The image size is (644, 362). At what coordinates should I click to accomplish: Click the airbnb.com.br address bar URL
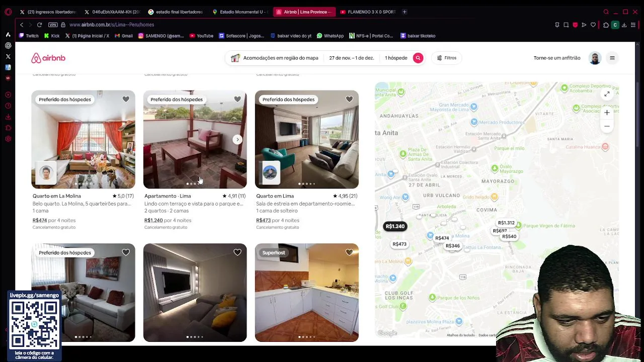[x=112, y=25]
